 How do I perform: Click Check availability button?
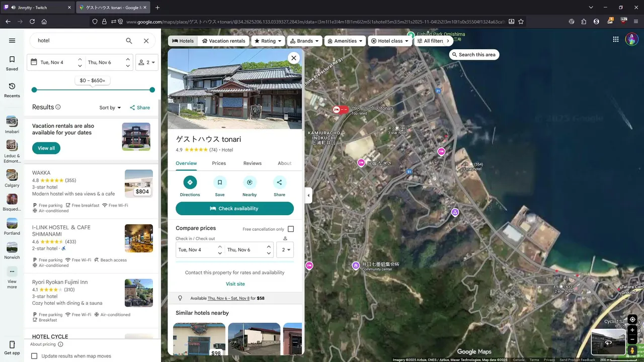(x=234, y=209)
